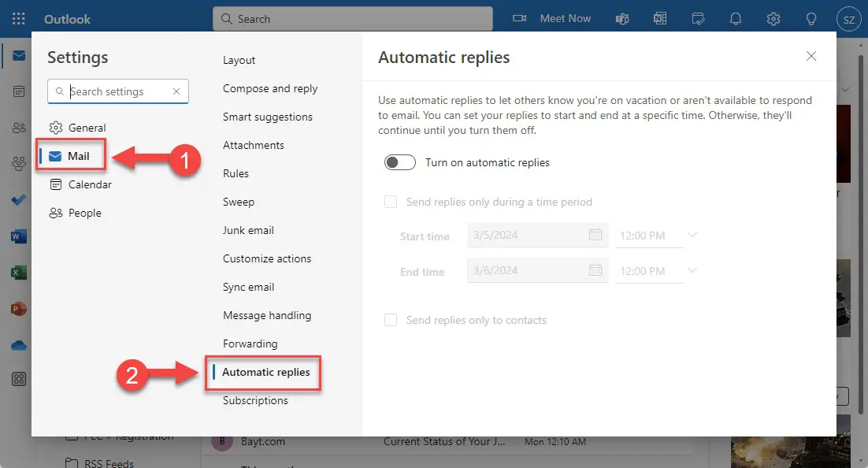Open Compose and reply settings
This screenshot has width=868, height=468.
tap(270, 88)
